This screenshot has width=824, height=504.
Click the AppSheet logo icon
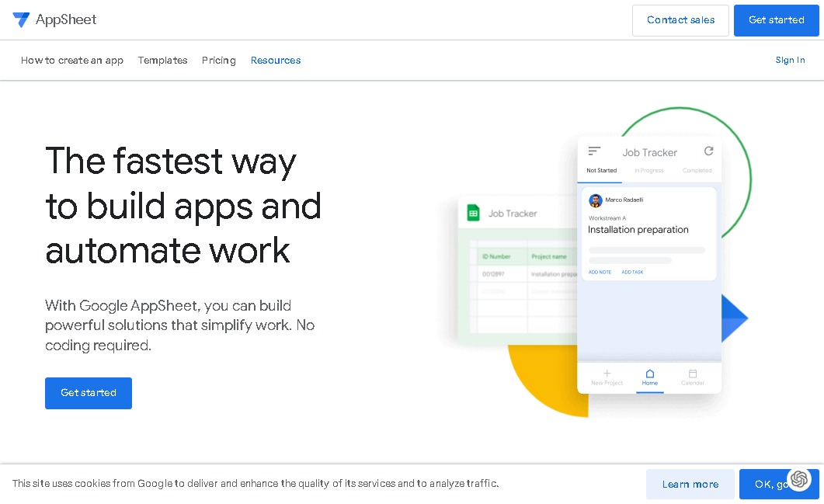[x=21, y=19]
